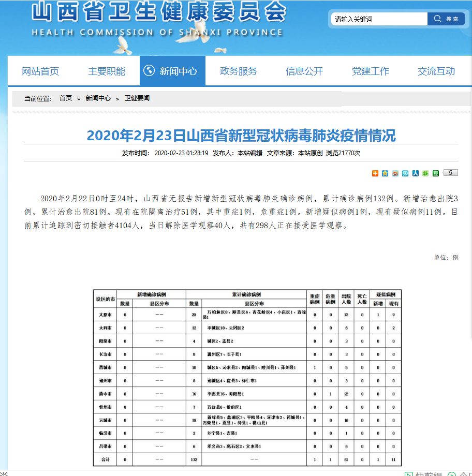Image resolution: width=472 pixels, height=476 pixels.
Task: Click the magnifier icon in search button
Action: click(x=438, y=19)
